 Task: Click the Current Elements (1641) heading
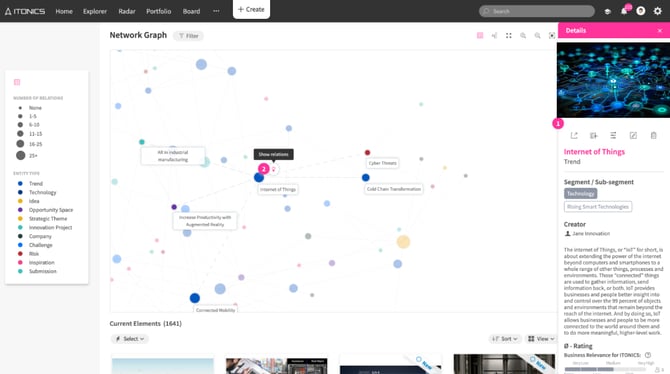click(x=145, y=324)
